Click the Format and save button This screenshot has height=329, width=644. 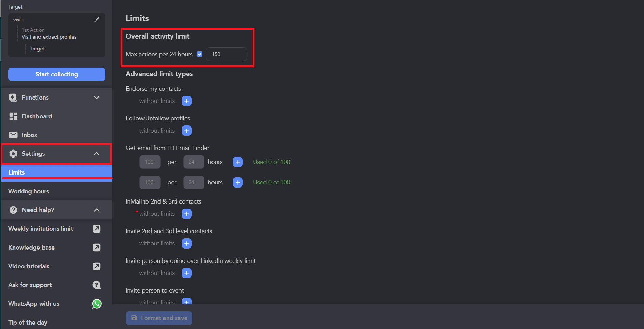pyautogui.click(x=159, y=318)
